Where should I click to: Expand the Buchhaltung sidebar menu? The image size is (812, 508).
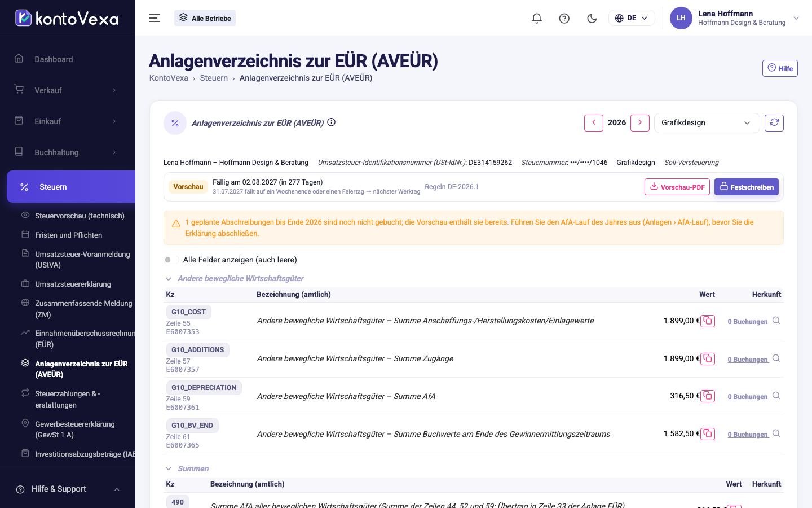pos(68,152)
